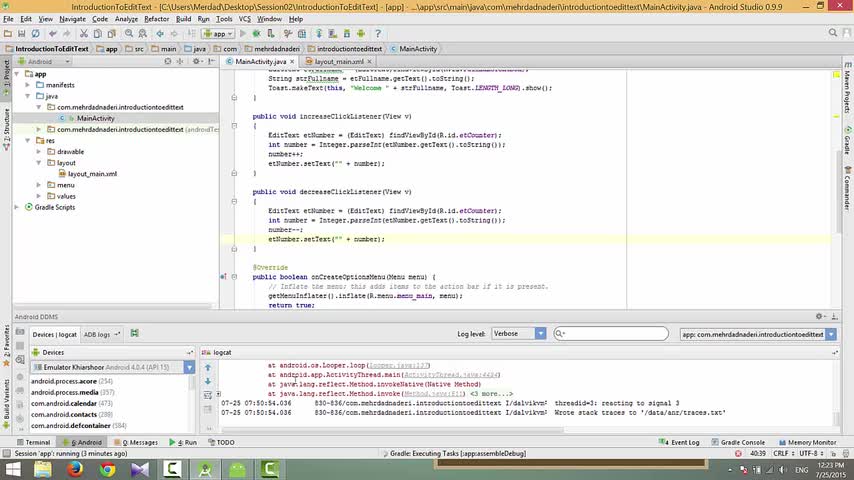Click the Cut scissors icon
The image size is (854, 480).
point(84,34)
